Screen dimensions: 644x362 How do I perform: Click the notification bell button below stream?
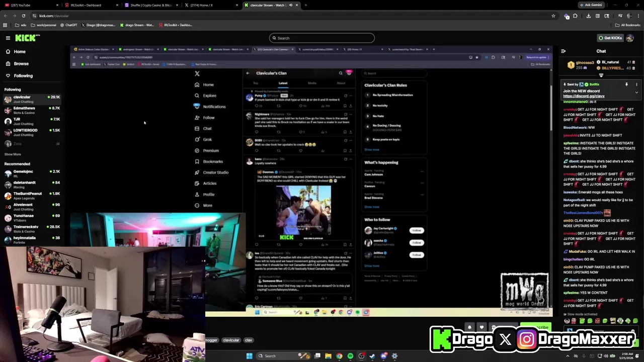click(469, 327)
